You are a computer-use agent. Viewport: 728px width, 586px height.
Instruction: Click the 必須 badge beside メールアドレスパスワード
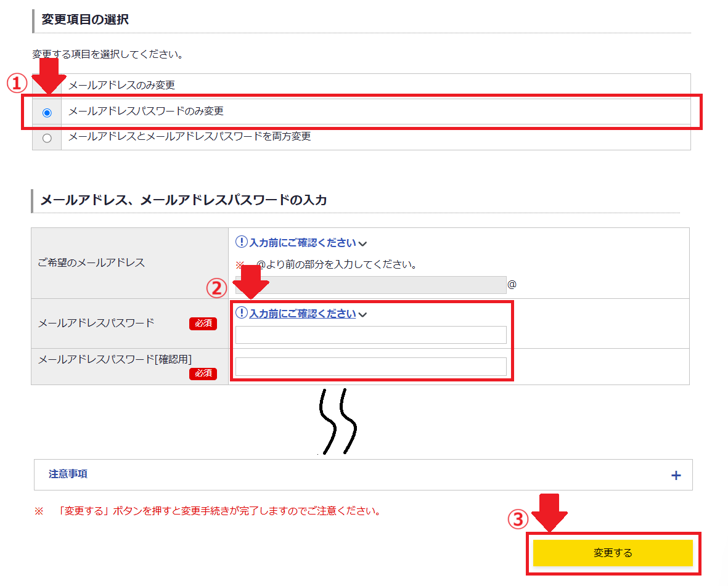coord(203,324)
